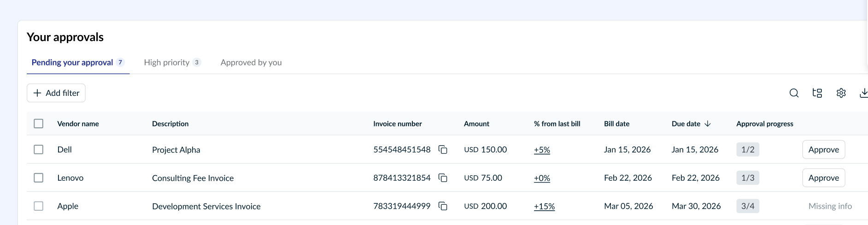Toggle the select-all checkbox in header
This screenshot has width=868, height=225.
[x=39, y=124]
